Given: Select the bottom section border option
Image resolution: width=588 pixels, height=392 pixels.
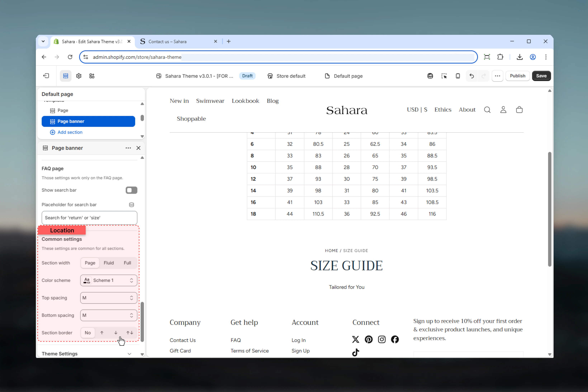Looking at the screenshot, I should [x=116, y=333].
